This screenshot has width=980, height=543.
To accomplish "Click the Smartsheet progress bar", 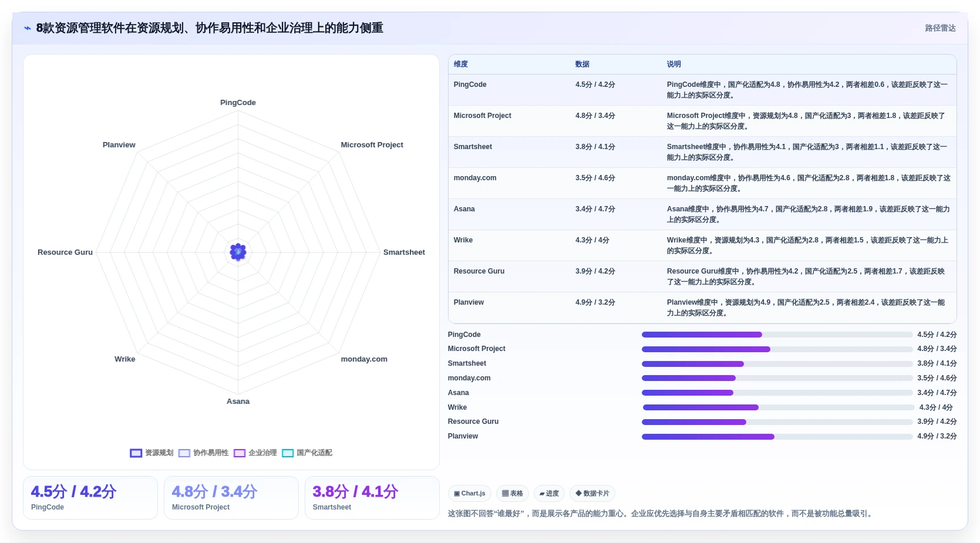I will tap(777, 364).
